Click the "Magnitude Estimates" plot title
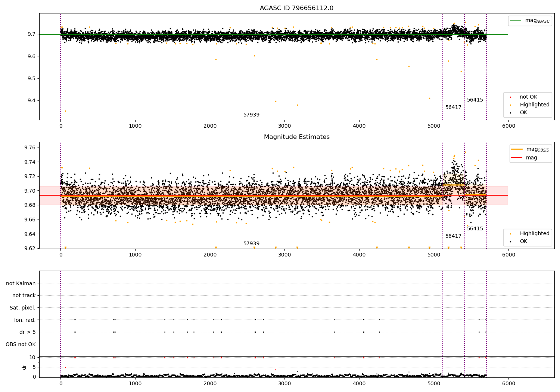The height and width of the screenshot is (392, 560). (296, 137)
